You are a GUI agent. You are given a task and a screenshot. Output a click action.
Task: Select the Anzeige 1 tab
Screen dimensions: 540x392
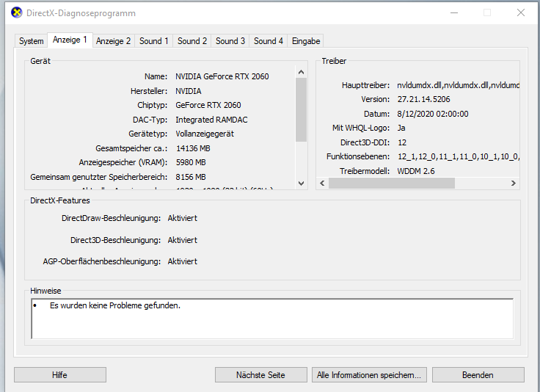(x=70, y=40)
